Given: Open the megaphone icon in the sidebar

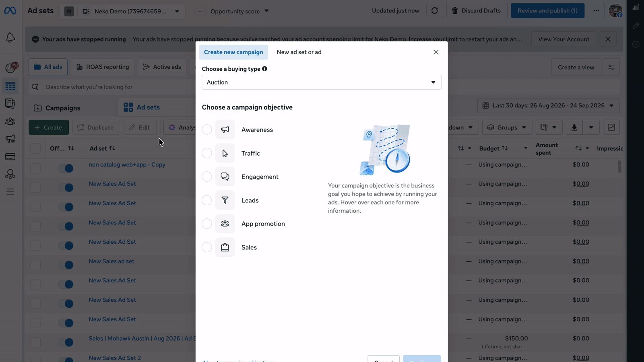Looking at the screenshot, I should click(10, 139).
